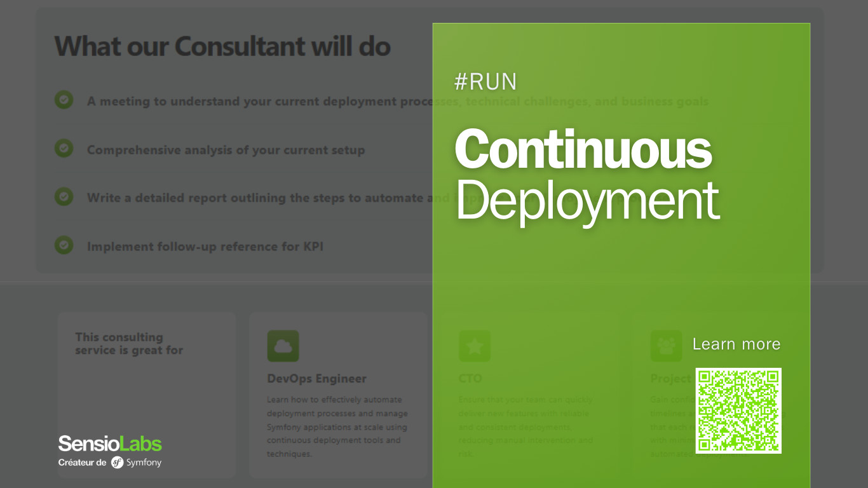Click the DevOps Engineer cloud icon

tap(283, 346)
